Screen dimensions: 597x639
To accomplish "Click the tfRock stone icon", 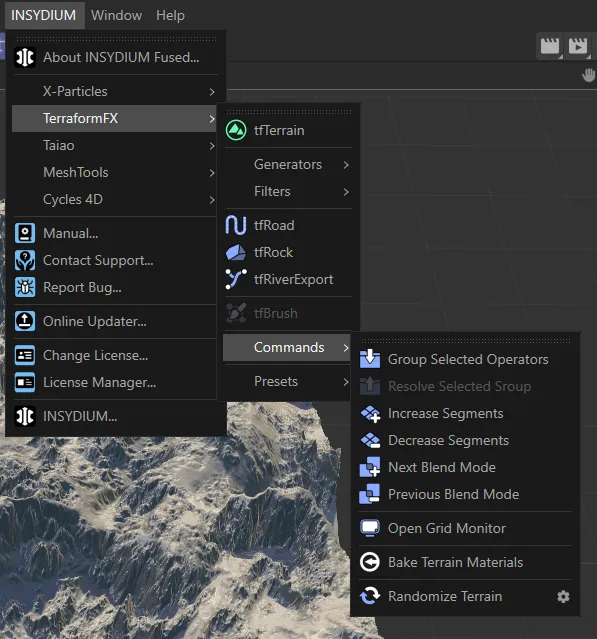I will tap(236, 252).
